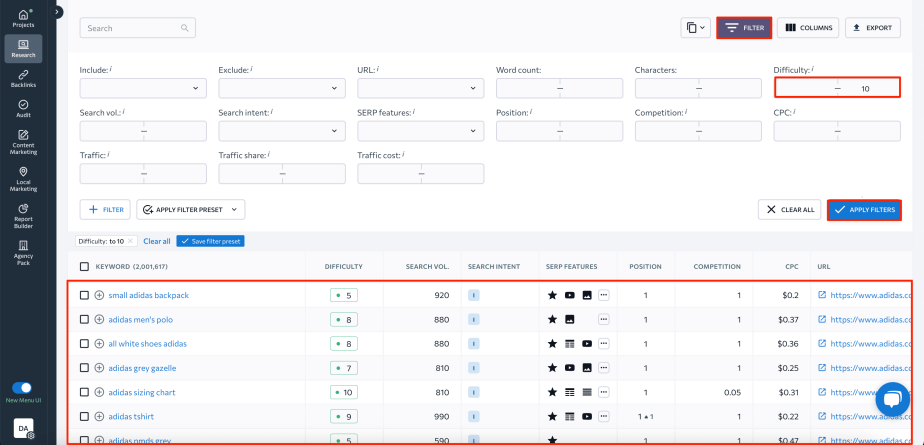Open the live chat bubble

893,400
